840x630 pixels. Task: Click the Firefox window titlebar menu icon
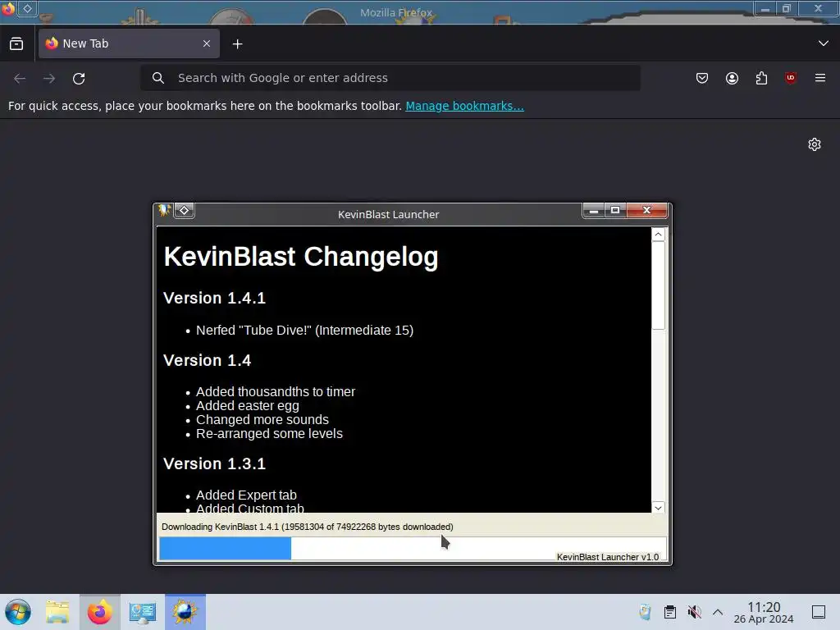(x=7, y=8)
